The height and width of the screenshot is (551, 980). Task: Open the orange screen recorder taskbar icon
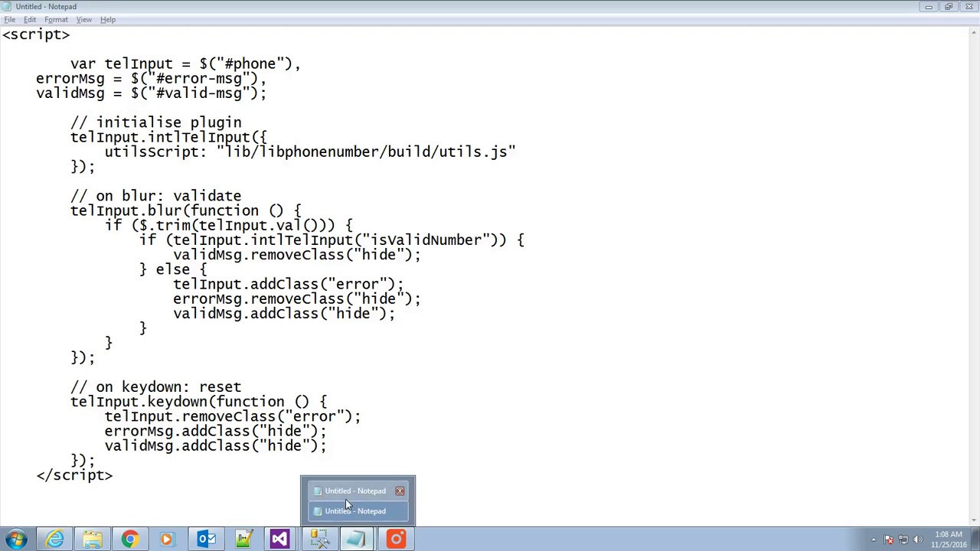pos(396,540)
